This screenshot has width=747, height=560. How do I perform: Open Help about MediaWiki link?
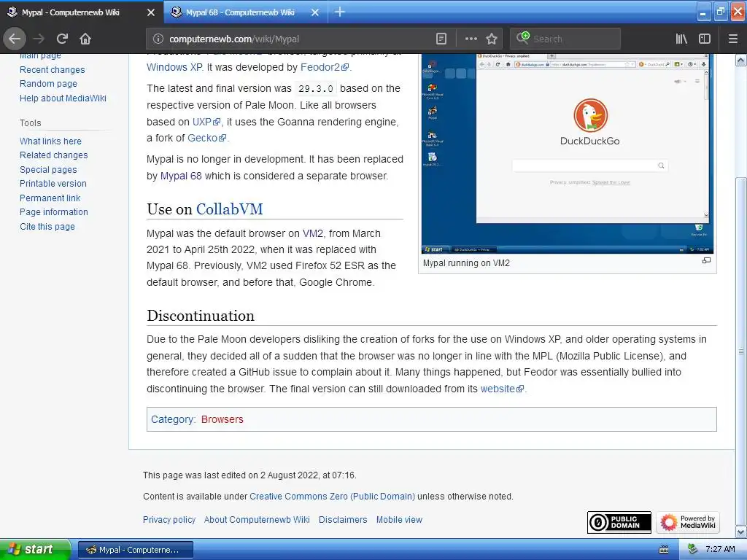click(63, 98)
